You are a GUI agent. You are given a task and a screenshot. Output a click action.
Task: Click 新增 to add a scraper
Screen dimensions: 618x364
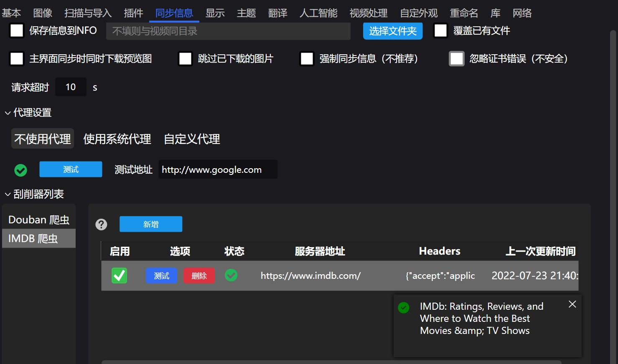tap(151, 224)
